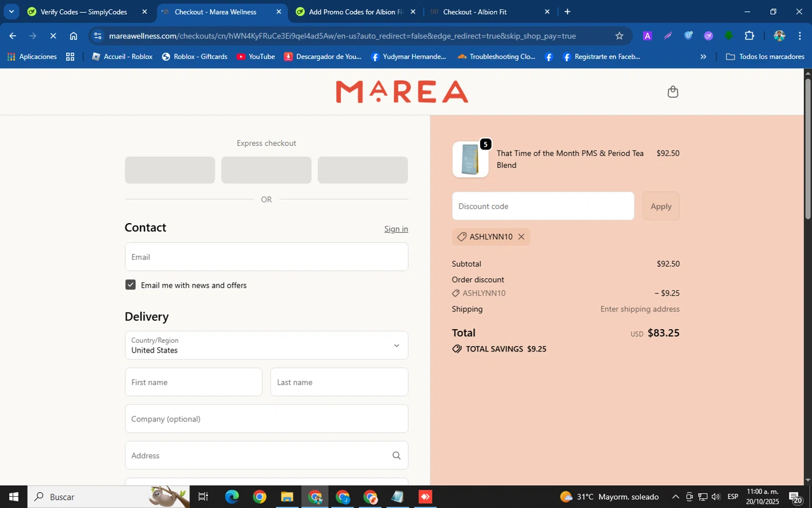This screenshot has height=508, width=812.
Task: Open the volume control in system tray
Action: coord(716,497)
